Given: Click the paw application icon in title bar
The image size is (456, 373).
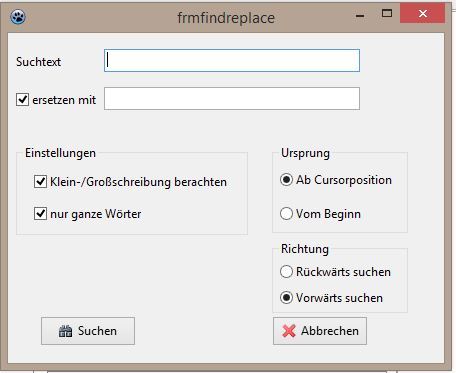Looking at the screenshot, I should tap(18, 17).
